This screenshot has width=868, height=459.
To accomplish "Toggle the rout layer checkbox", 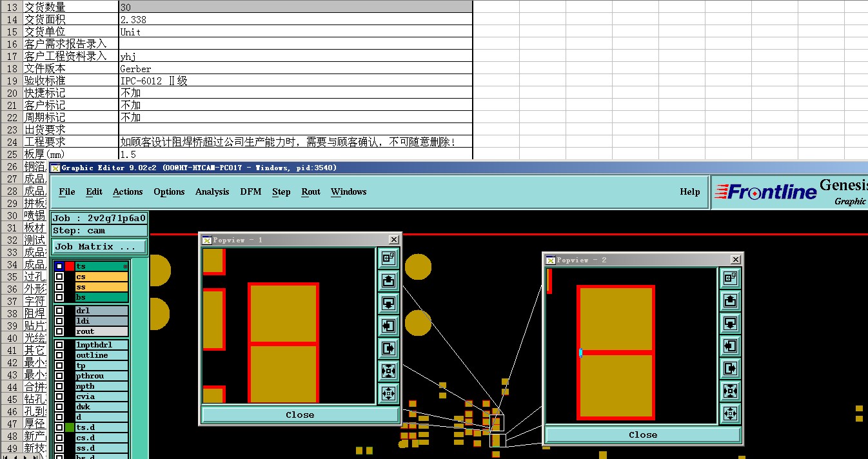I will (x=59, y=331).
